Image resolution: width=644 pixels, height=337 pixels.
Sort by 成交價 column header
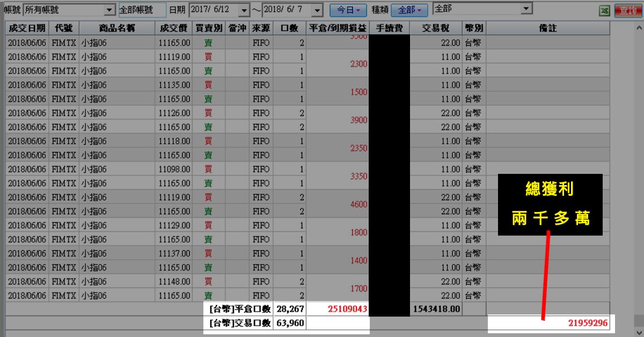pos(173,28)
